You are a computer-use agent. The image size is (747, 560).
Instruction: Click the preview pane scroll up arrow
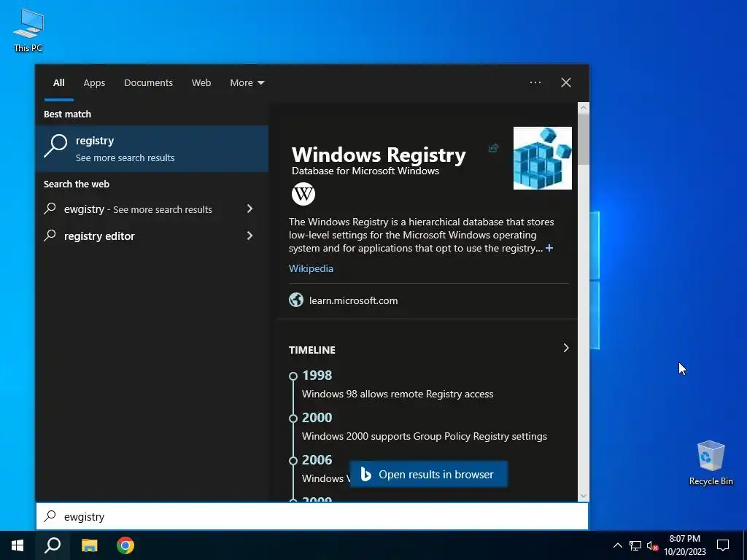coord(583,108)
